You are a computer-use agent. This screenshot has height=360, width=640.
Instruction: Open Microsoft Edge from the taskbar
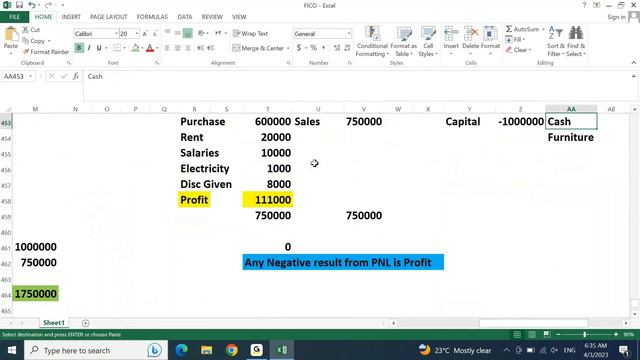coord(182,350)
